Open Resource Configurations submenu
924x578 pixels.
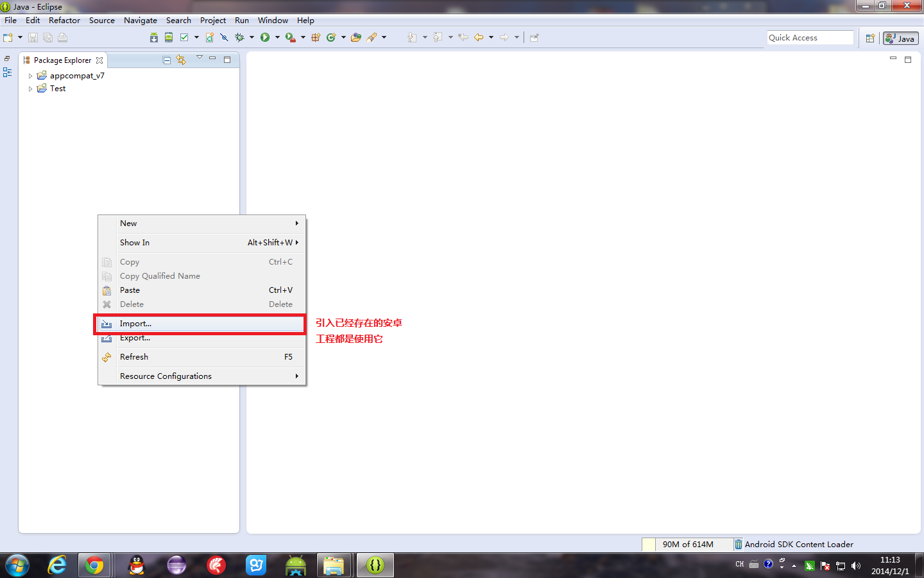[x=201, y=376]
